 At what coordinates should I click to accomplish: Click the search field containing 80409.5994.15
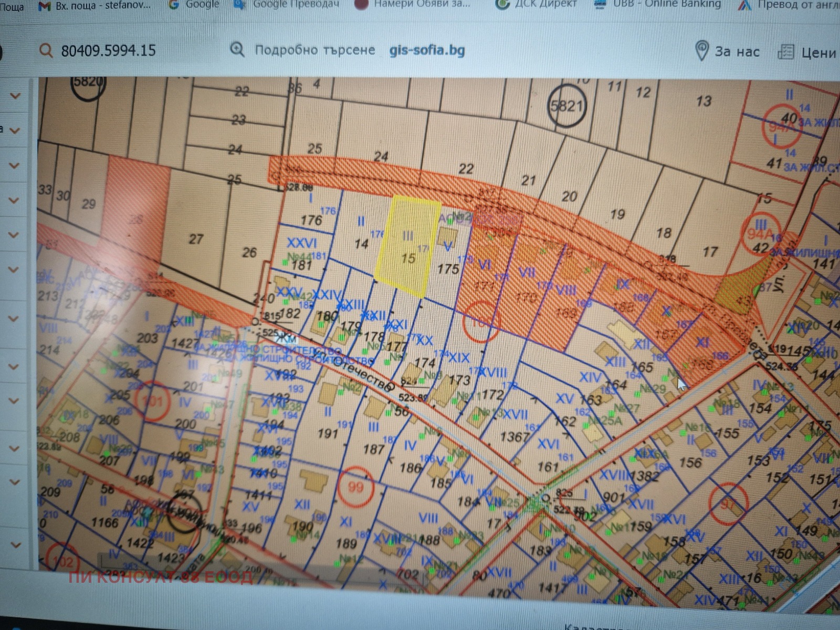[x=109, y=50]
